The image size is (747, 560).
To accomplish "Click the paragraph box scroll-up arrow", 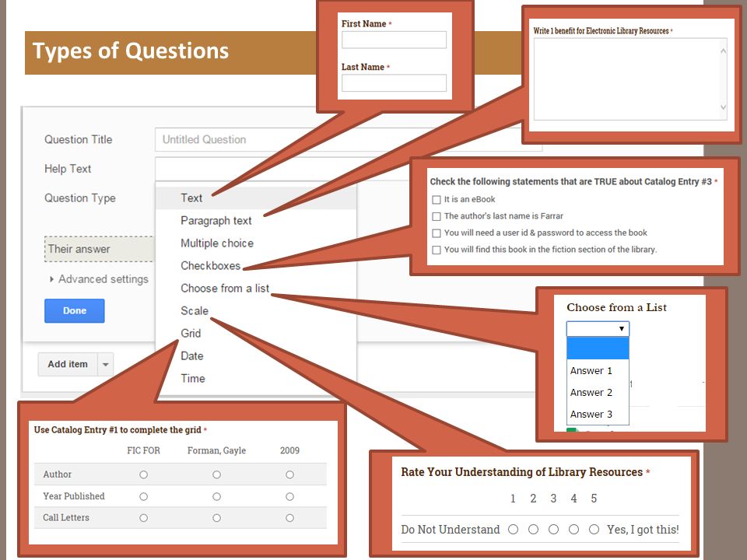I will pos(723,51).
